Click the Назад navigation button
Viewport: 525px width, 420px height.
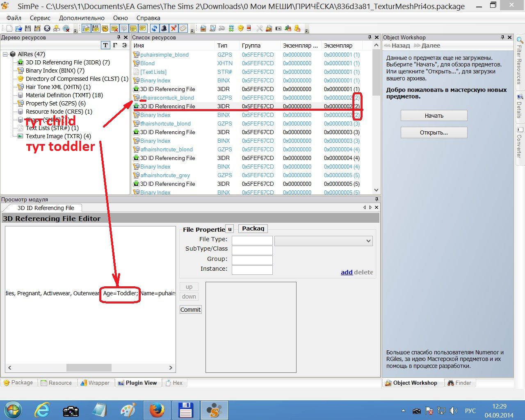tap(397, 46)
